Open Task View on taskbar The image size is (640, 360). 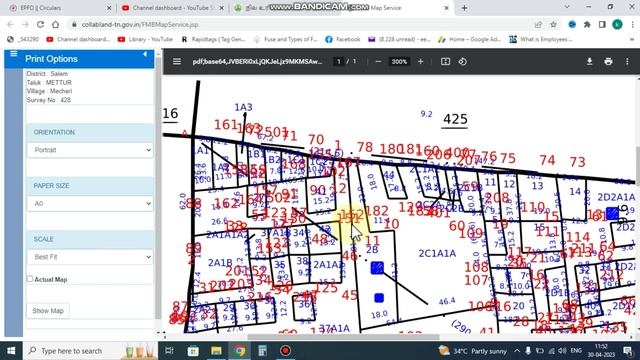click(x=169, y=351)
